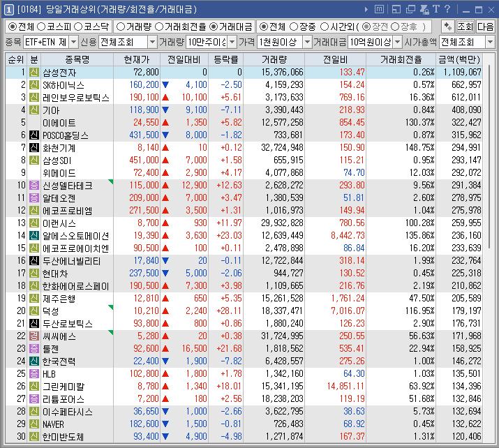Open the 삼성전자 stock name
This screenshot has width=499, height=448.
(59, 73)
